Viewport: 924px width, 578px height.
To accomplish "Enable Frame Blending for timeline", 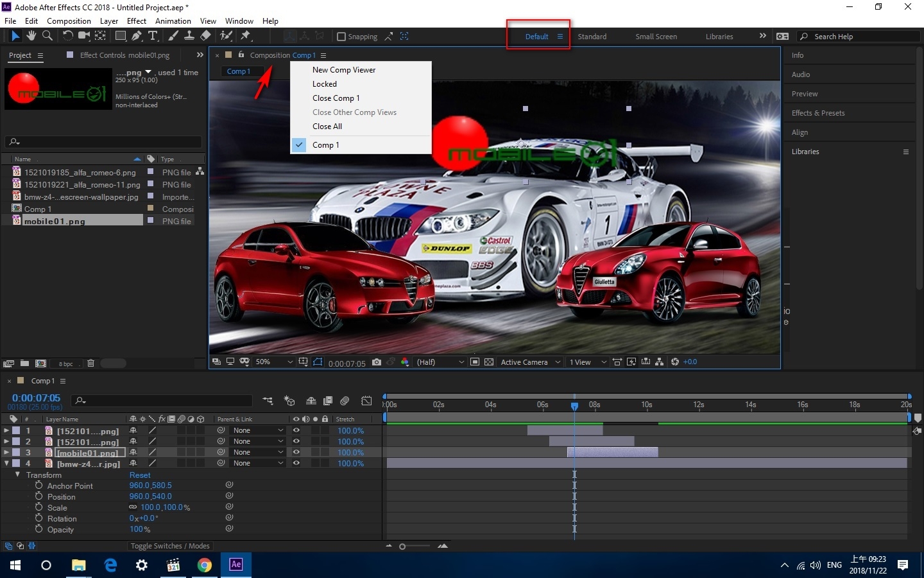I will tap(328, 401).
